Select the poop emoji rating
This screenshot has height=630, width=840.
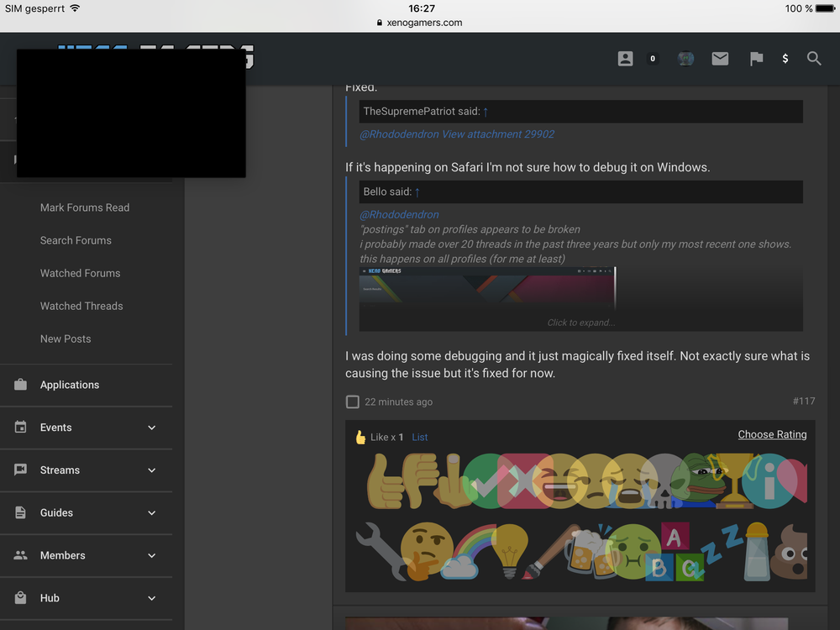(789, 551)
